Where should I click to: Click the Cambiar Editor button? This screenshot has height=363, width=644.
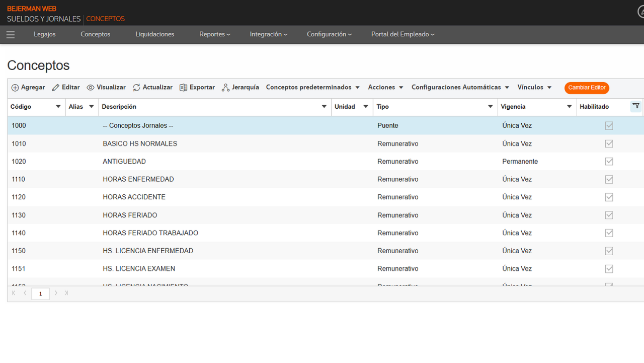pos(587,88)
